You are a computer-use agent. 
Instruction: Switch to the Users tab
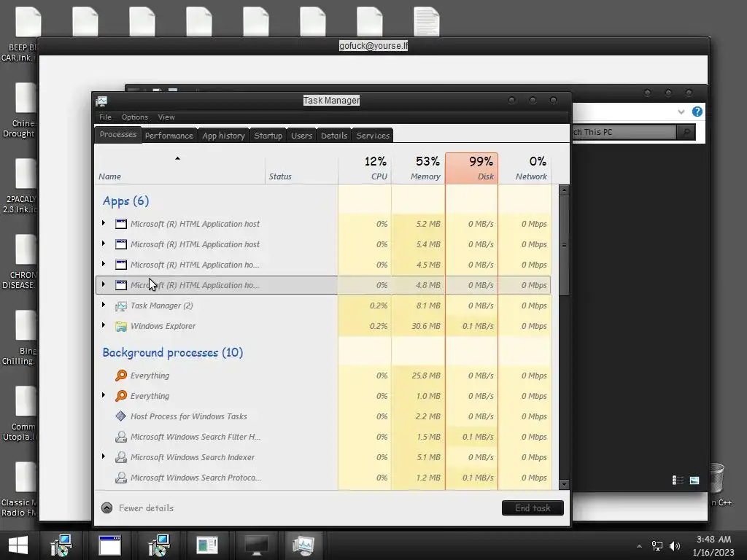pos(301,136)
